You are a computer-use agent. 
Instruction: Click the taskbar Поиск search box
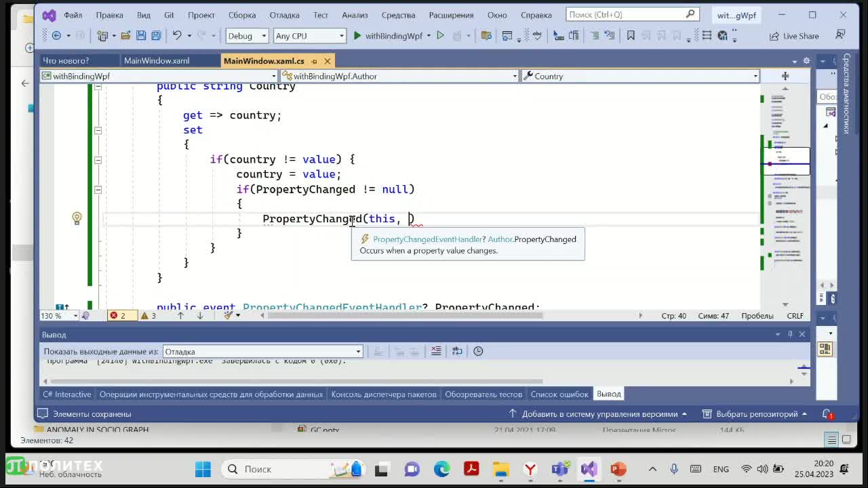(295, 469)
